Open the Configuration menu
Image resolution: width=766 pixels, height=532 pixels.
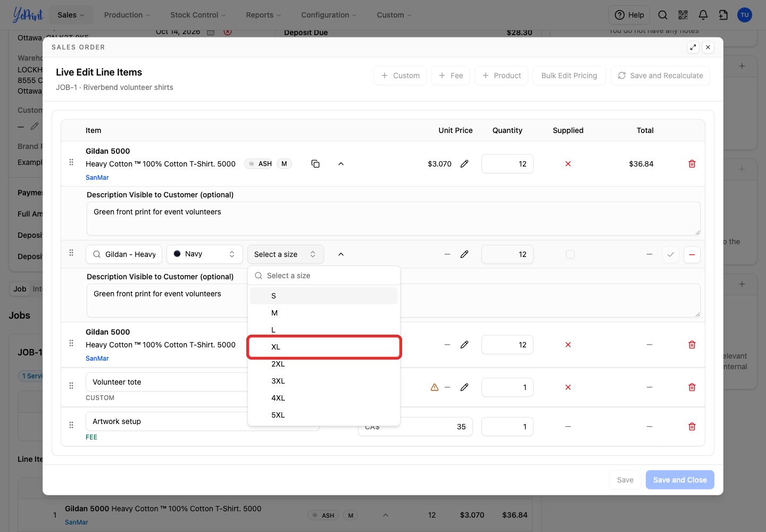pos(329,15)
